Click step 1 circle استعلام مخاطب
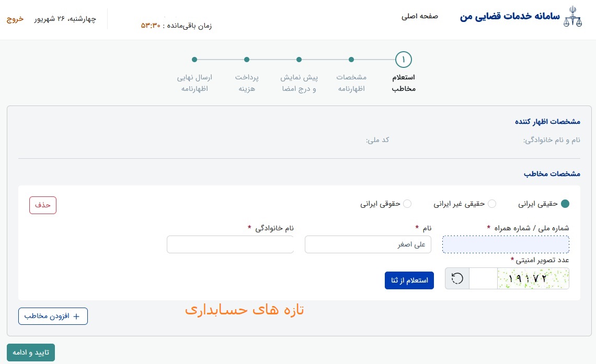This screenshot has height=364, width=596. click(x=404, y=60)
